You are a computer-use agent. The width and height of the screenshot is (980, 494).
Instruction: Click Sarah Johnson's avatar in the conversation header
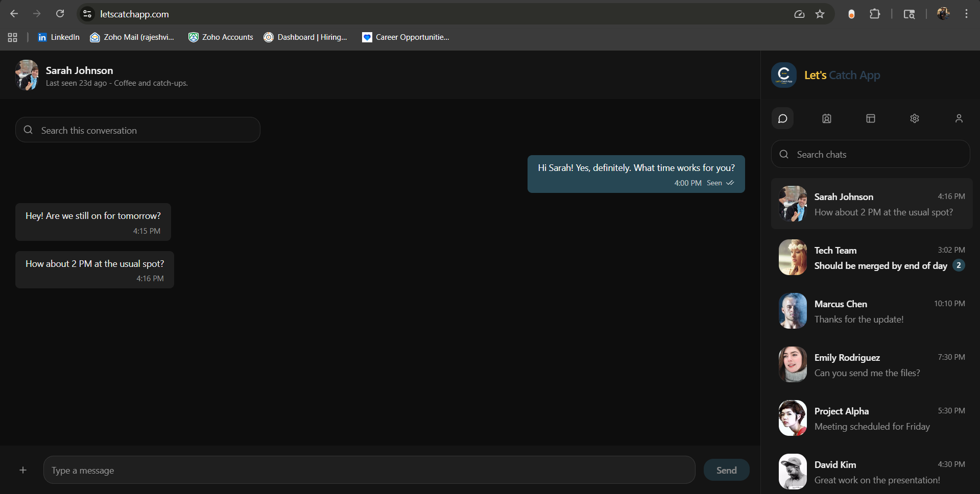(x=27, y=75)
